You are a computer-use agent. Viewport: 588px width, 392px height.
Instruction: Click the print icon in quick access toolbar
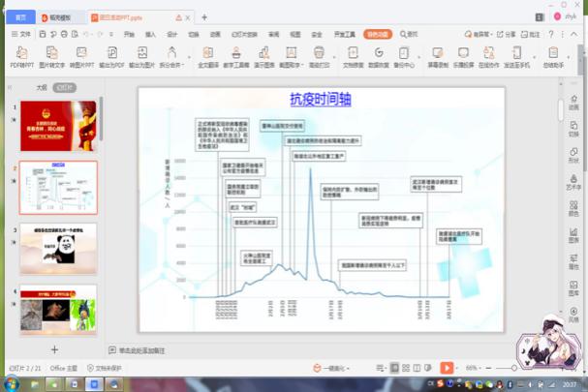point(64,34)
